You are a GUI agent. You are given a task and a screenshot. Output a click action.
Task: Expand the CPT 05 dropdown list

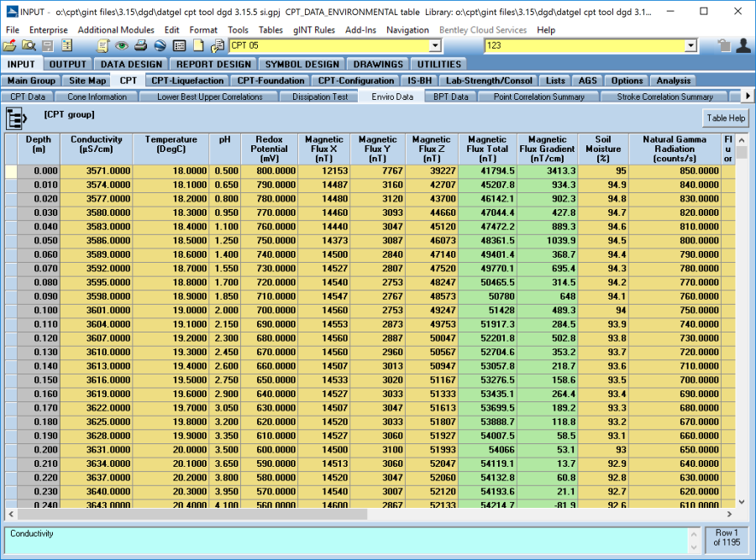click(x=434, y=45)
